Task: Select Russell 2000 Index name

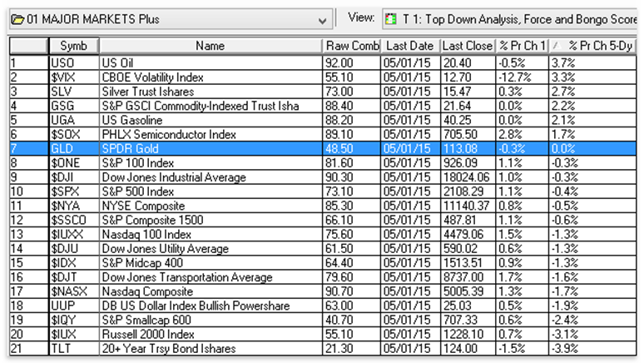Action: coord(211,334)
